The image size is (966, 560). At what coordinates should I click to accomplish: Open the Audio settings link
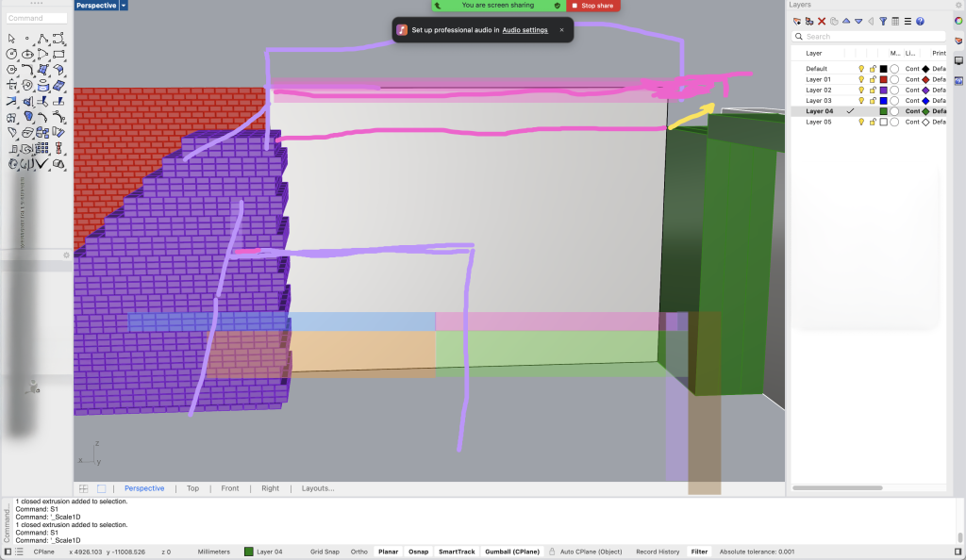tap(525, 30)
